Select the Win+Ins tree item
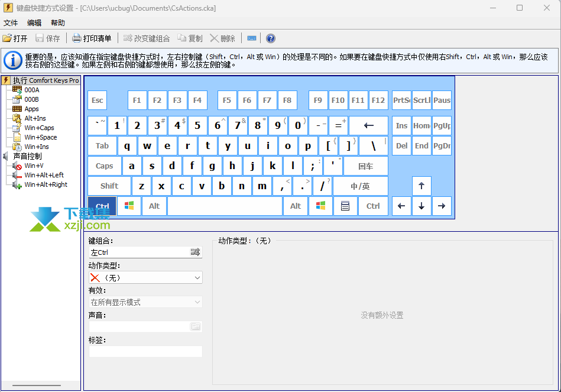 tap(36, 147)
